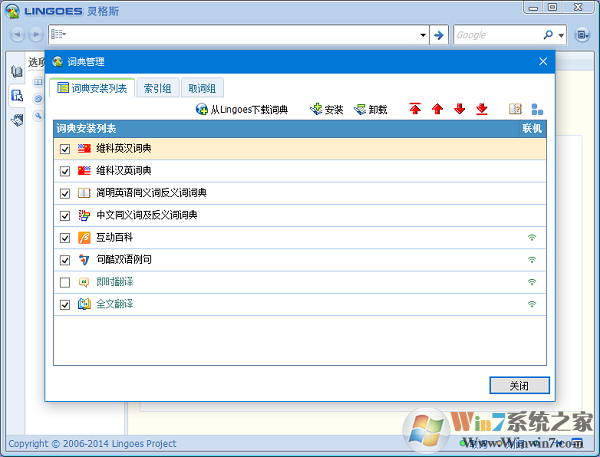The image size is (600, 457).
Task: Go back with the main window's back arrow
Action: [x=17, y=35]
